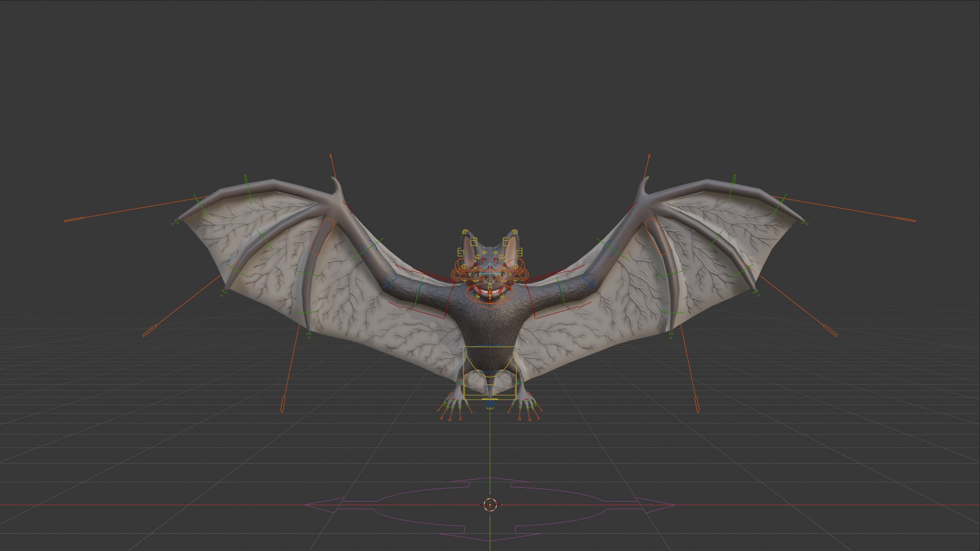980x551 pixels.
Task: Select the orange thumb-claw rod above the right-side wing
Action: (646, 165)
